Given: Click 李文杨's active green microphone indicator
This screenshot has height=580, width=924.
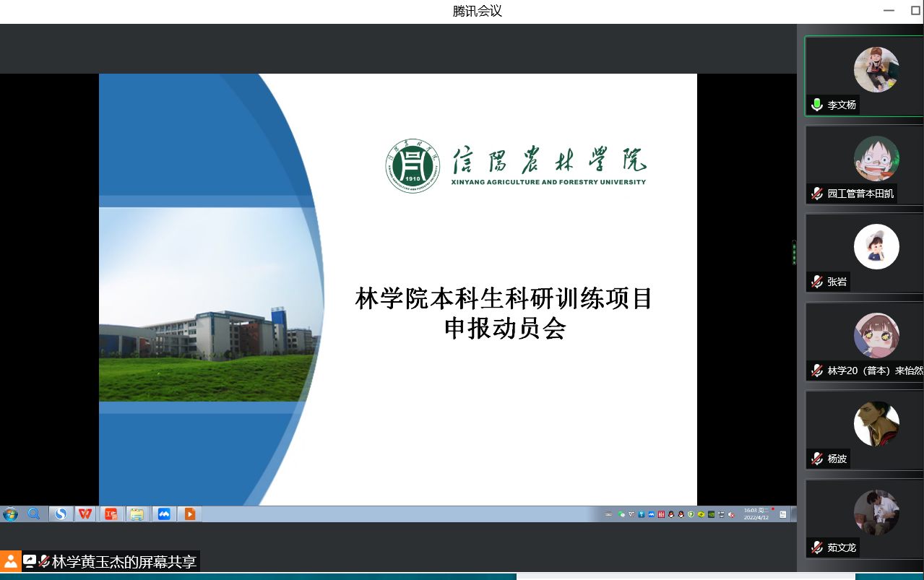Looking at the screenshot, I should 816,105.
